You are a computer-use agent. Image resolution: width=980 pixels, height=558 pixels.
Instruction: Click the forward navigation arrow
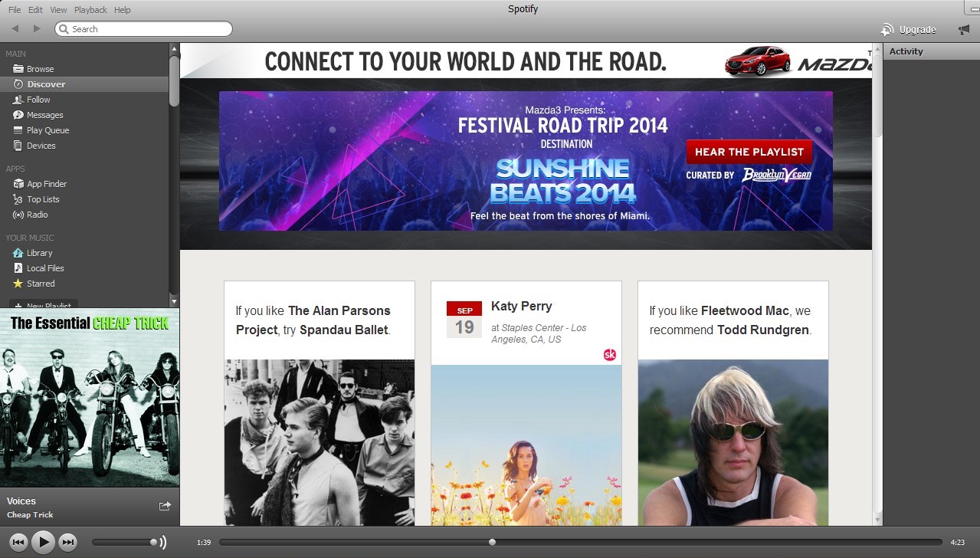click(x=37, y=28)
